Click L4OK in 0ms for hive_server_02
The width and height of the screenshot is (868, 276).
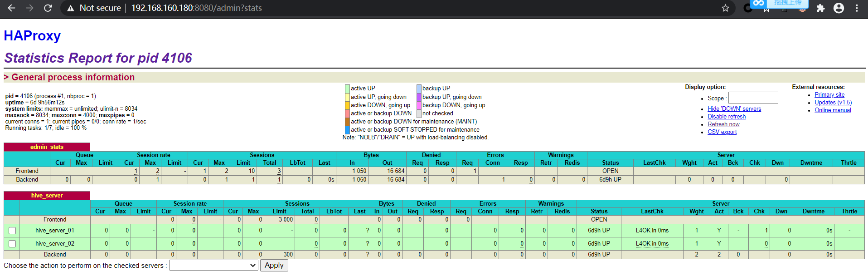[x=652, y=244]
